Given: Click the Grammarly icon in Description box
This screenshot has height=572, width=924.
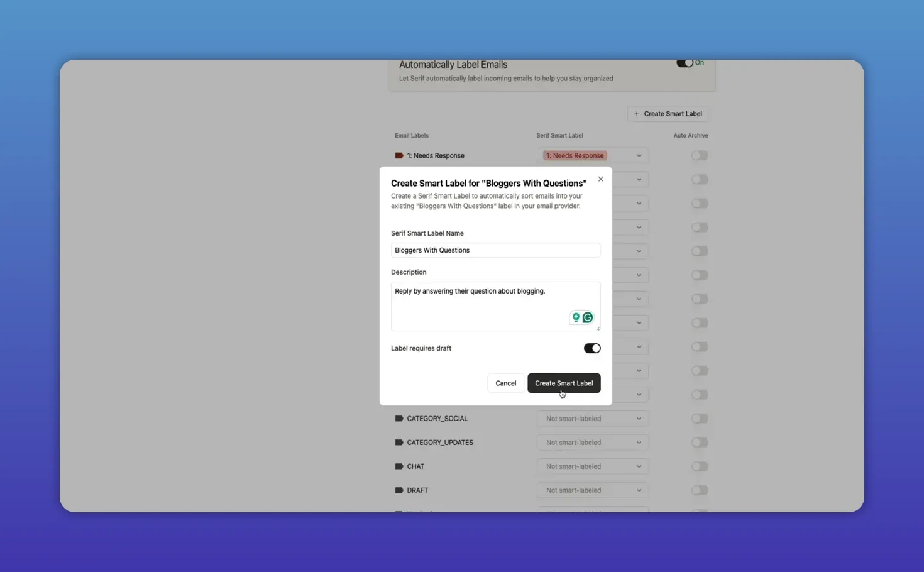Looking at the screenshot, I should click(588, 317).
